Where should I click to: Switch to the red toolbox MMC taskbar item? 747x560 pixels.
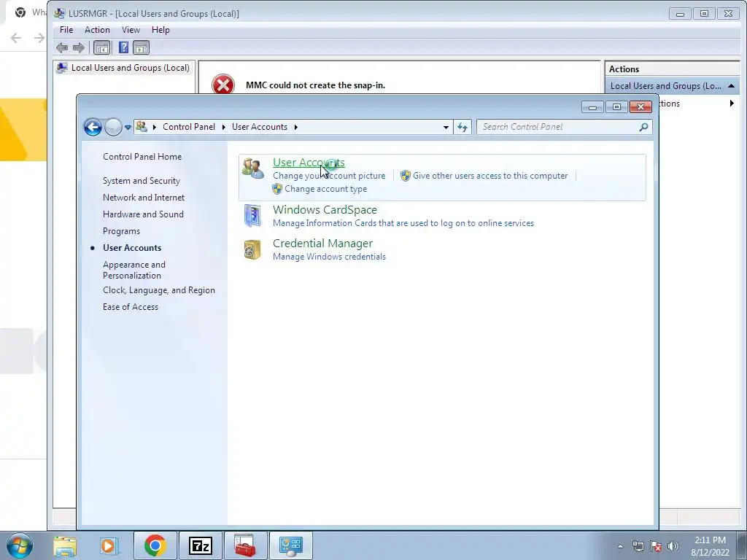[x=246, y=545]
